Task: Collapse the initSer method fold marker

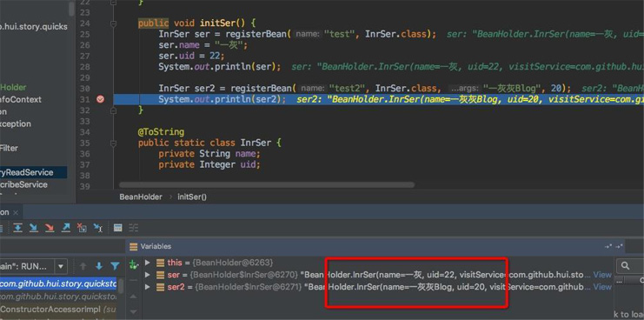Action: point(113,23)
